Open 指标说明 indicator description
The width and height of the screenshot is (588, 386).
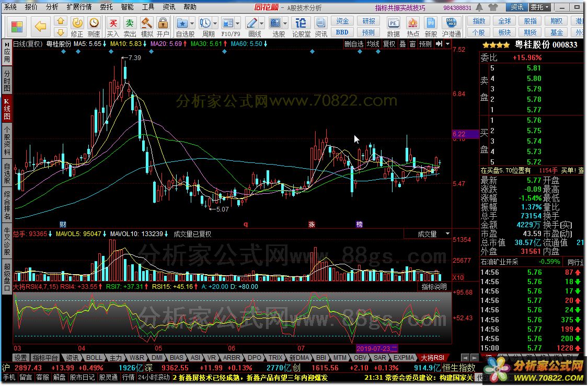click(434, 287)
